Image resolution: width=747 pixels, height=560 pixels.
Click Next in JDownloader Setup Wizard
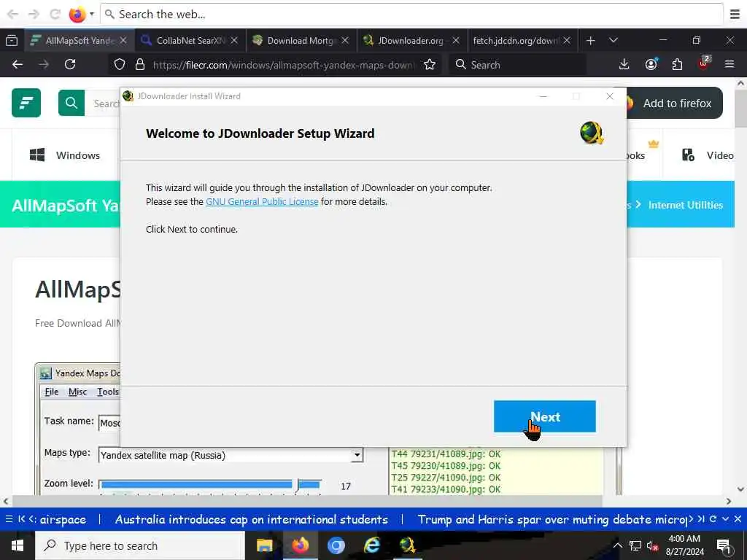tap(544, 416)
